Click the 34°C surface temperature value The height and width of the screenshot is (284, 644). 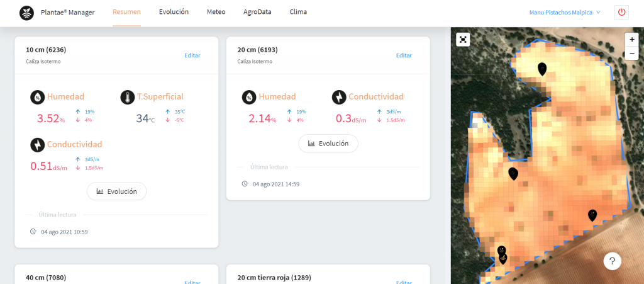pyautogui.click(x=145, y=119)
